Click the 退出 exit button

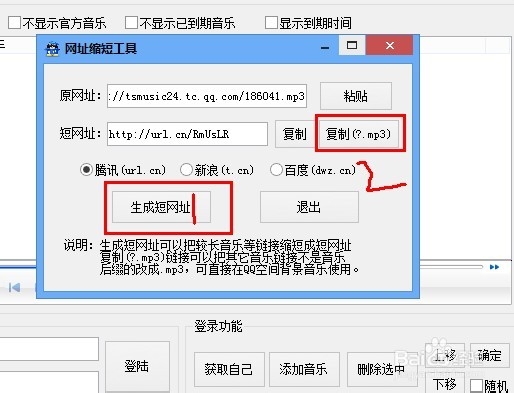[x=309, y=207]
